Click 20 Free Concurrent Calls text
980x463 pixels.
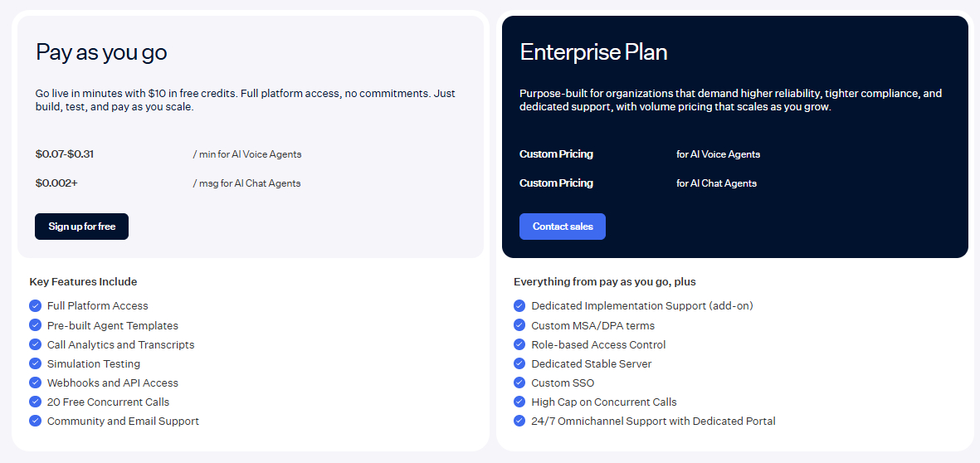(108, 402)
